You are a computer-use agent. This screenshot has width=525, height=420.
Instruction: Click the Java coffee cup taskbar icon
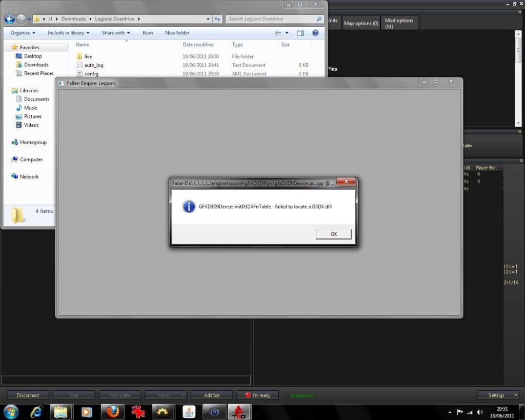tap(189, 412)
